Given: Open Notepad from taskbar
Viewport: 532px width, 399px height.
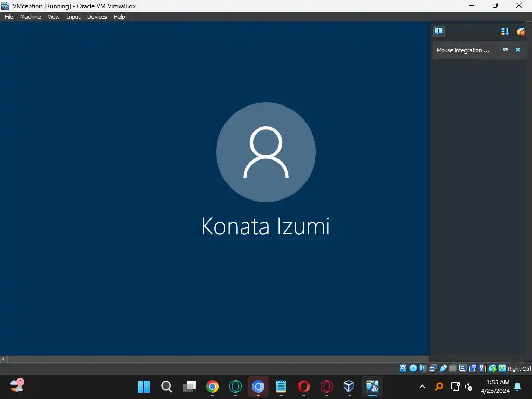Looking at the screenshot, I should coord(281,387).
